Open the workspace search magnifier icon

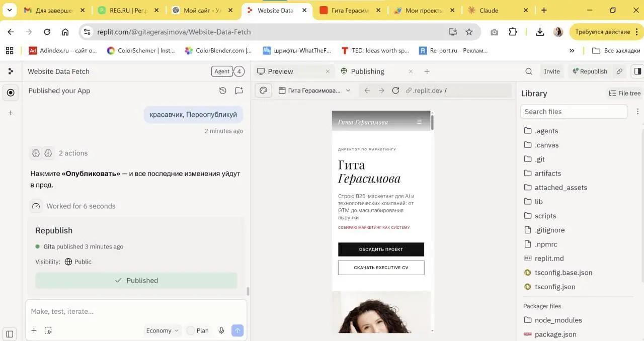pyautogui.click(x=529, y=71)
